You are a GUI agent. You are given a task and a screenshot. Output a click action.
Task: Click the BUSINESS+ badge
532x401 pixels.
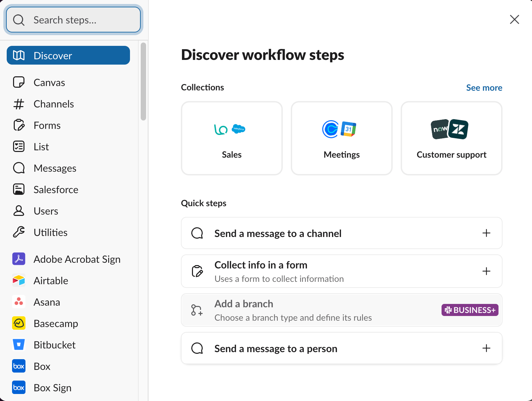[470, 310]
